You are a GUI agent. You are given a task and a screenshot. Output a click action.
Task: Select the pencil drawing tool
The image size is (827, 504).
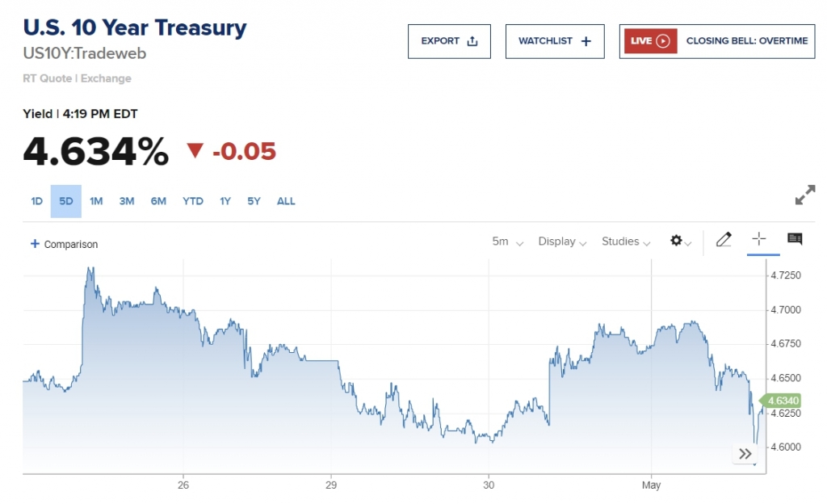pos(724,239)
